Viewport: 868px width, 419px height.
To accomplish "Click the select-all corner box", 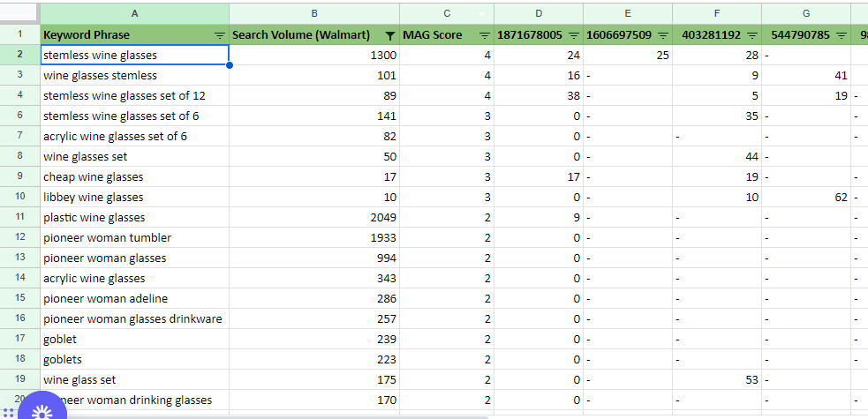I will coord(20,13).
